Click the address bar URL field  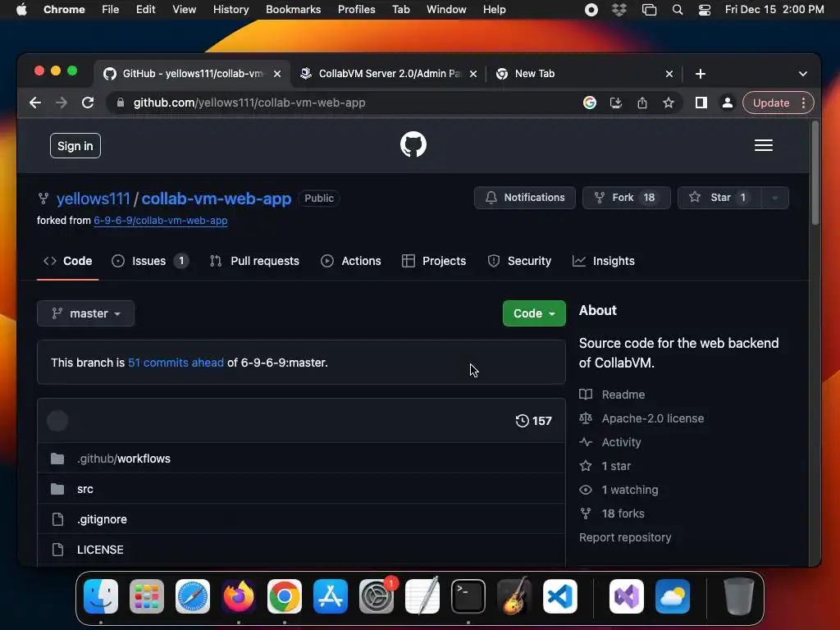(343, 103)
